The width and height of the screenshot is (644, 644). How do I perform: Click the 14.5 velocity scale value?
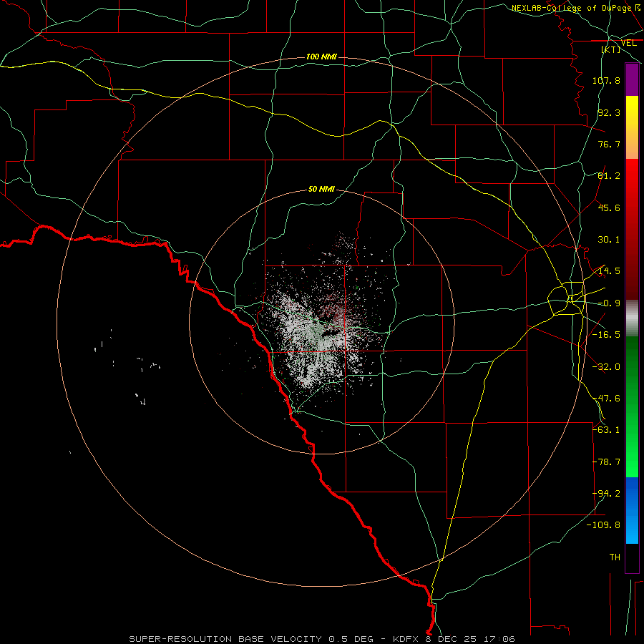pos(609,271)
